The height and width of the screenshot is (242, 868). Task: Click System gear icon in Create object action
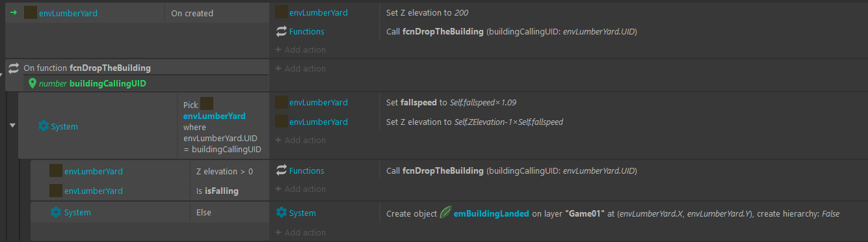[x=282, y=213]
